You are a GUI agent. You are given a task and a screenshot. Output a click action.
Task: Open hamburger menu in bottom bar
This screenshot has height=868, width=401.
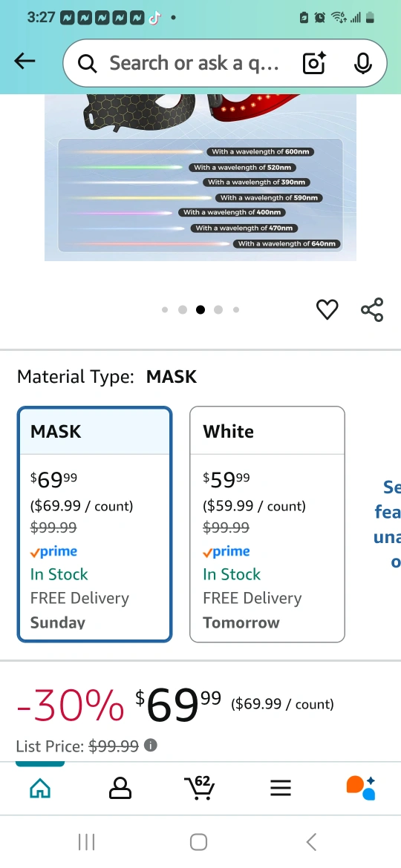tap(281, 788)
